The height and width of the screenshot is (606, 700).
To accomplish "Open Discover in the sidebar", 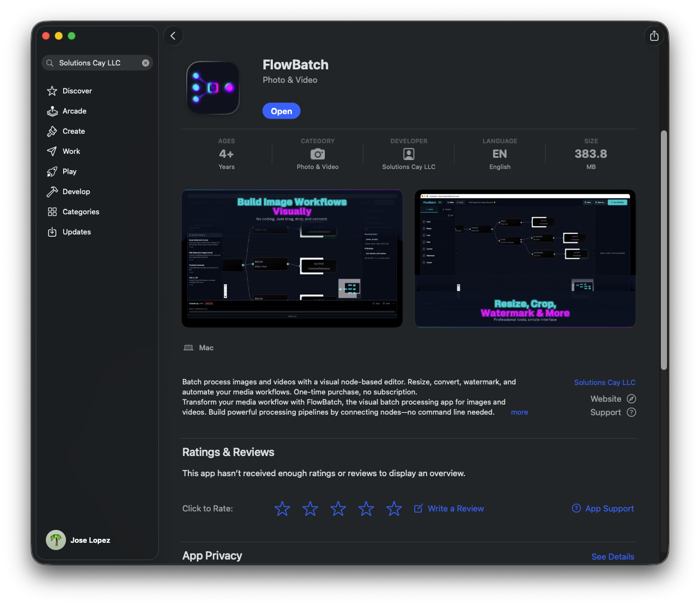I will pos(77,91).
